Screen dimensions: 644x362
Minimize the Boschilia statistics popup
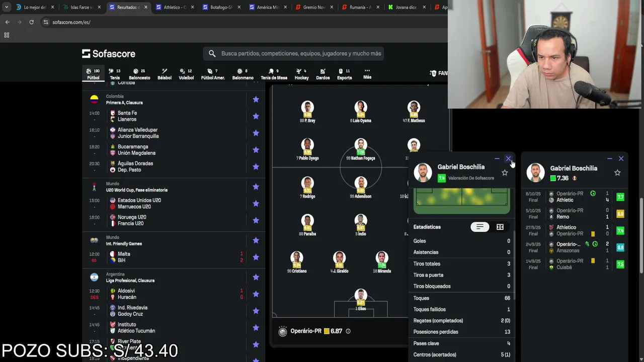[497, 159]
